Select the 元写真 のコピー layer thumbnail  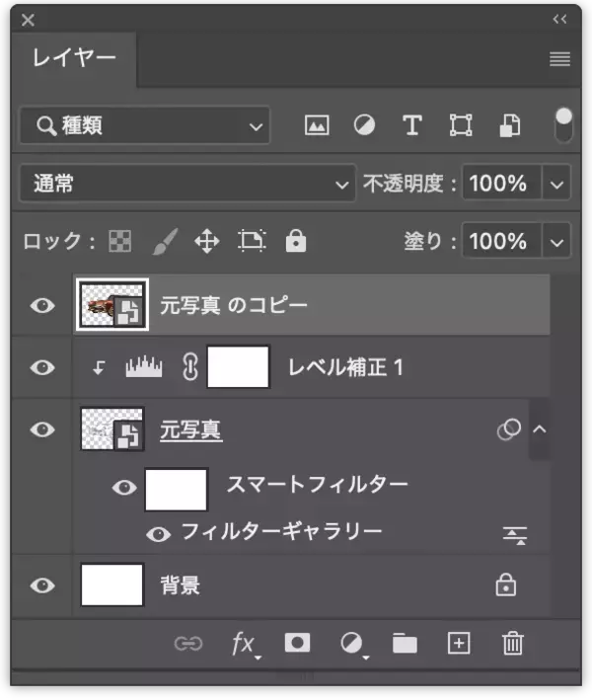pos(111,305)
